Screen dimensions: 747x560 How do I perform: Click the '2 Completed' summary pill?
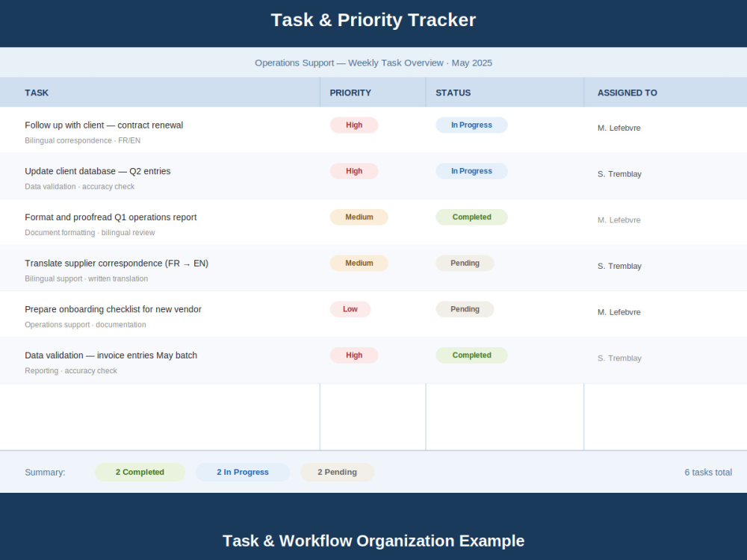point(140,473)
